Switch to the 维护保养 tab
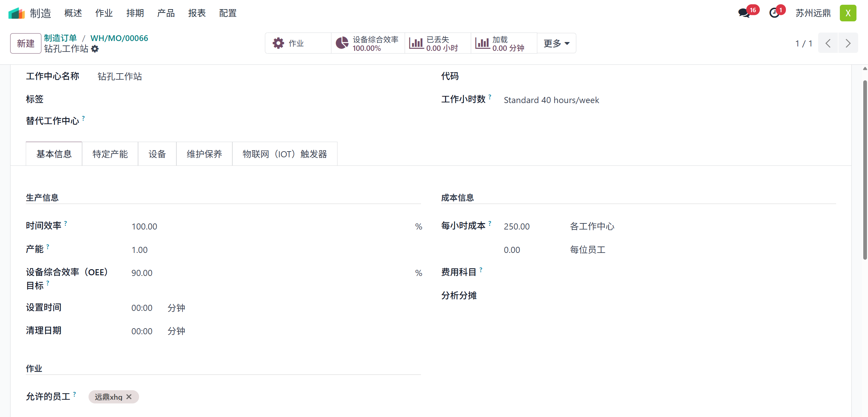This screenshot has height=417, width=868. point(204,154)
